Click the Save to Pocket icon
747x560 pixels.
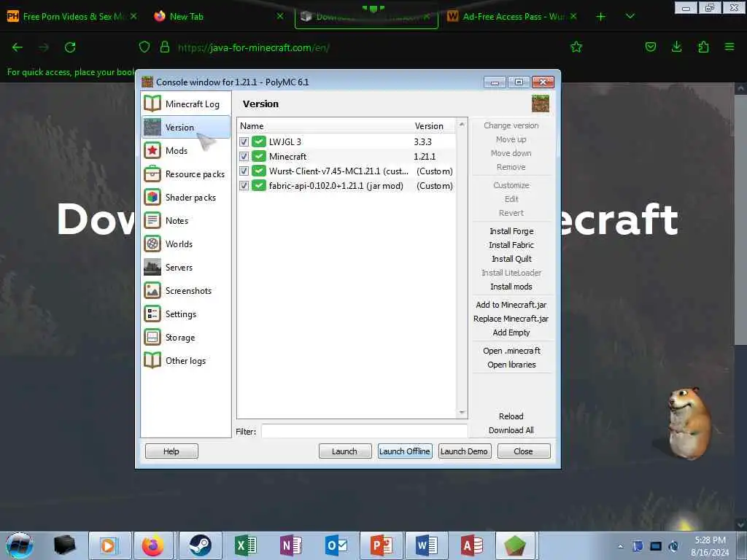click(650, 47)
